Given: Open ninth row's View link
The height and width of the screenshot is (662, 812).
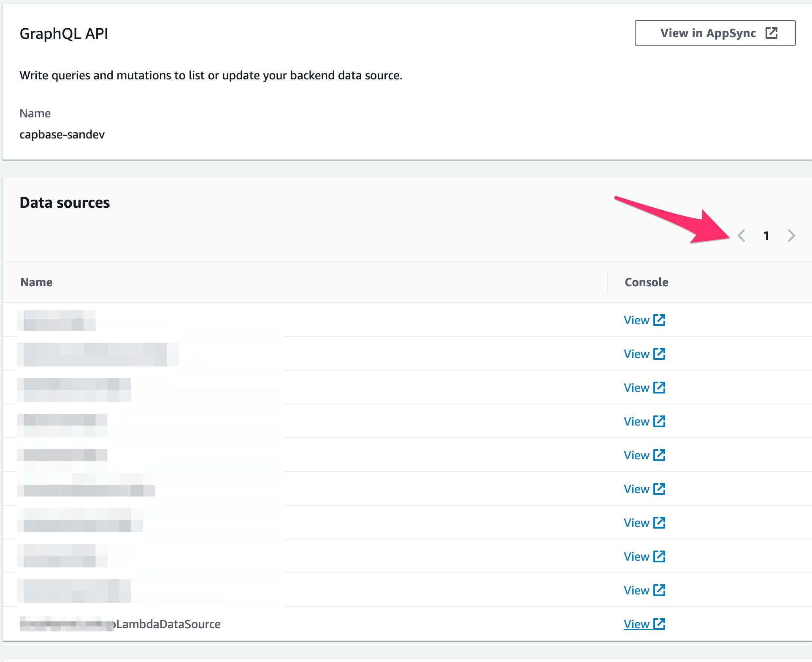Looking at the screenshot, I should tap(636, 590).
